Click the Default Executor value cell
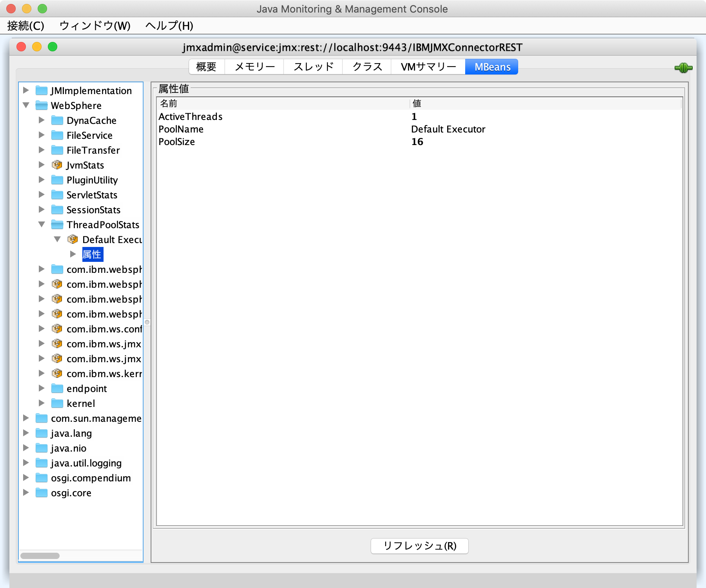Viewport: 706px width, 588px height. (448, 129)
